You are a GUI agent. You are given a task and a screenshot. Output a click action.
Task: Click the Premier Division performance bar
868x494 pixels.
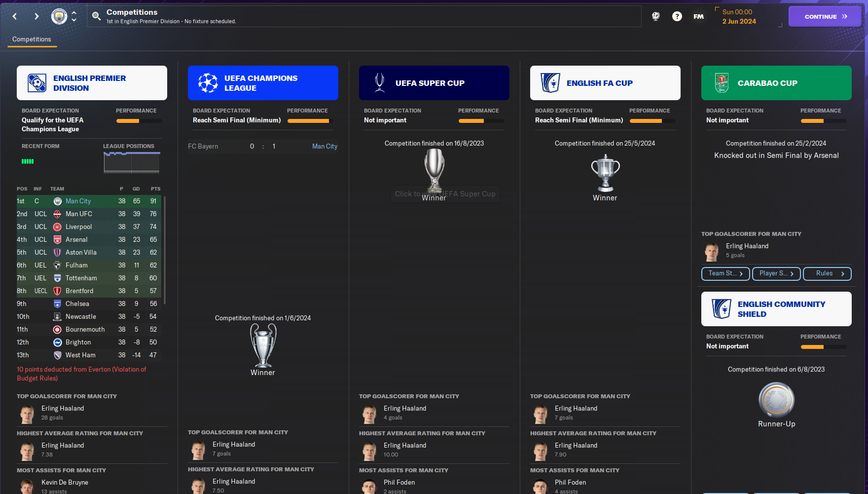139,121
